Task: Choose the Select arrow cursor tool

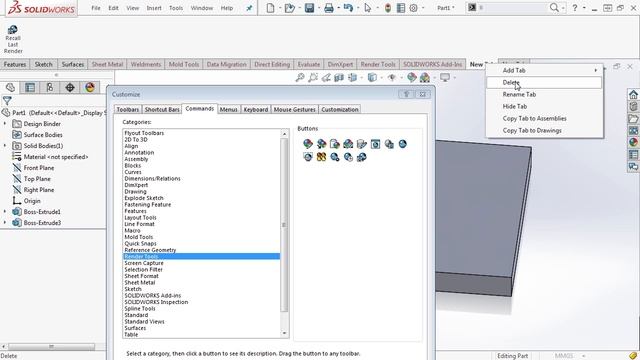Action: (x=367, y=8)
